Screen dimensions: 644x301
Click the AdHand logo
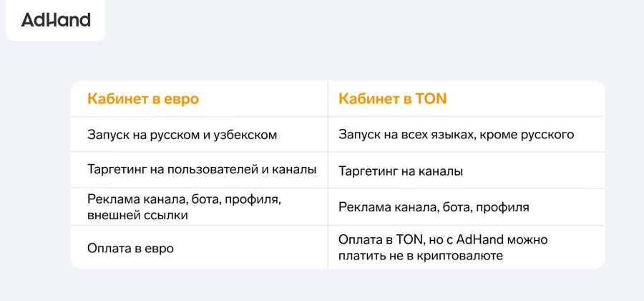click(56, 20)
